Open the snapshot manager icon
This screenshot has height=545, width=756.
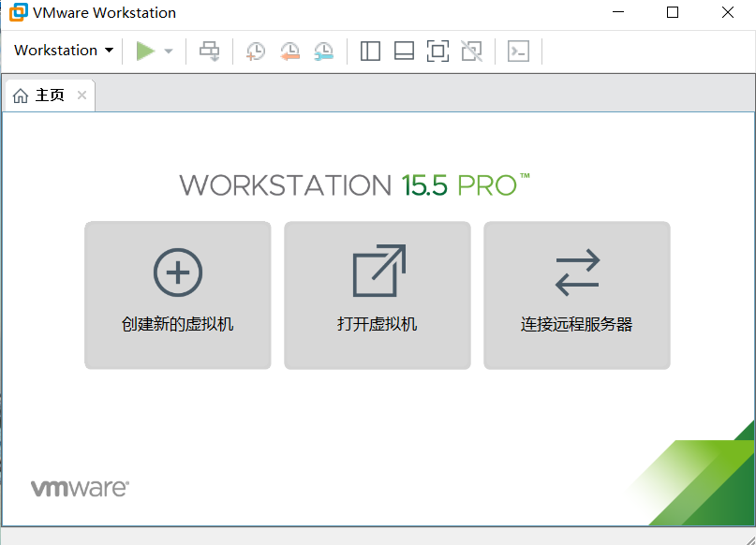pos(323,52)
